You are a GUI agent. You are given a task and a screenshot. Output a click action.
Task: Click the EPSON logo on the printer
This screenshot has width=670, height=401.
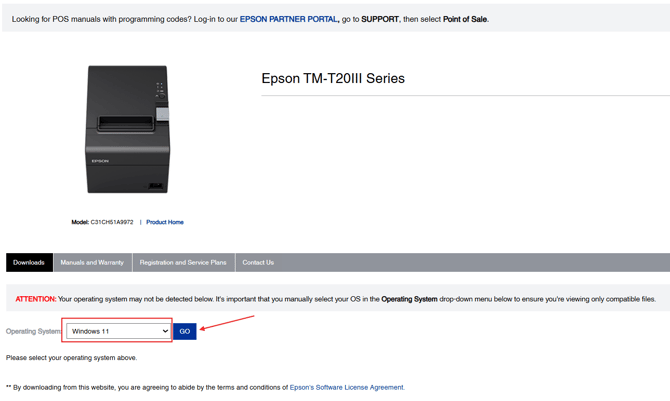100,160
